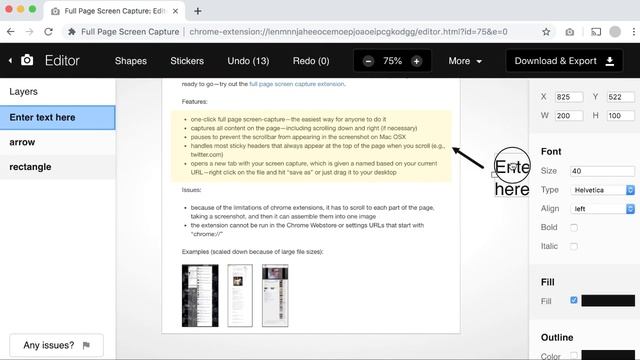Enable the Italic checkbox

[x=574, y=246]
